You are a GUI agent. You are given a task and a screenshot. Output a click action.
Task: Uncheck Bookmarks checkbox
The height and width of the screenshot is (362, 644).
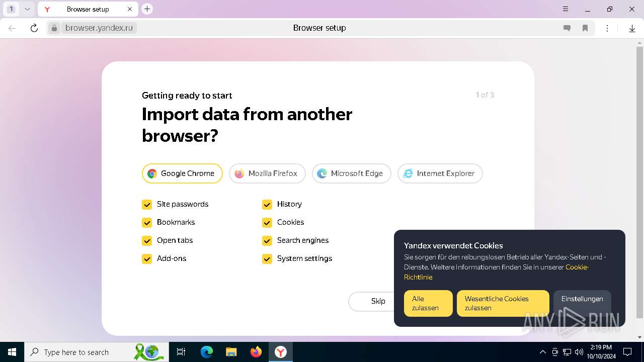[147, 223]
